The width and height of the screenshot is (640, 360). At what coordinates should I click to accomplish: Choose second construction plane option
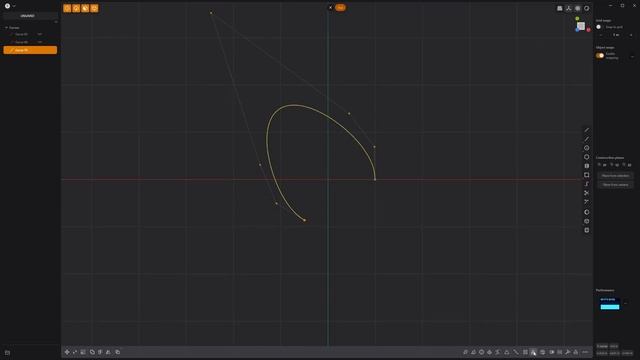click(615, 165)
